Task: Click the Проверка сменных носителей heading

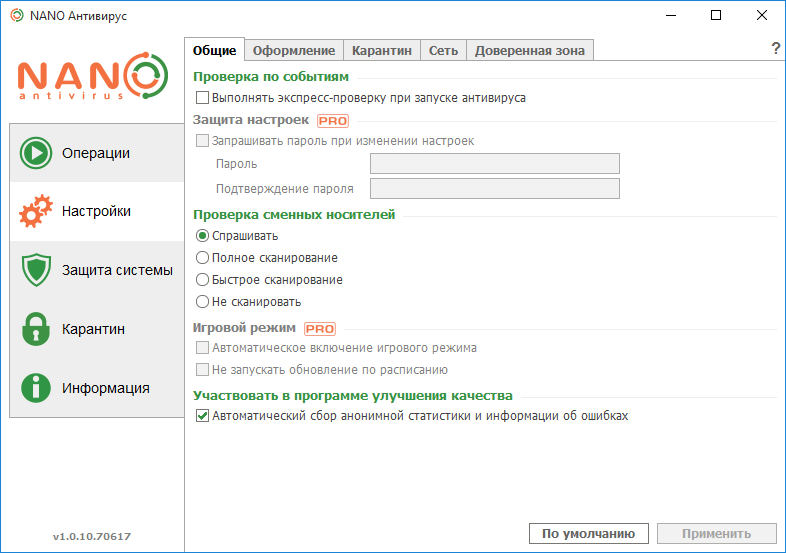Action: [294, 215]
